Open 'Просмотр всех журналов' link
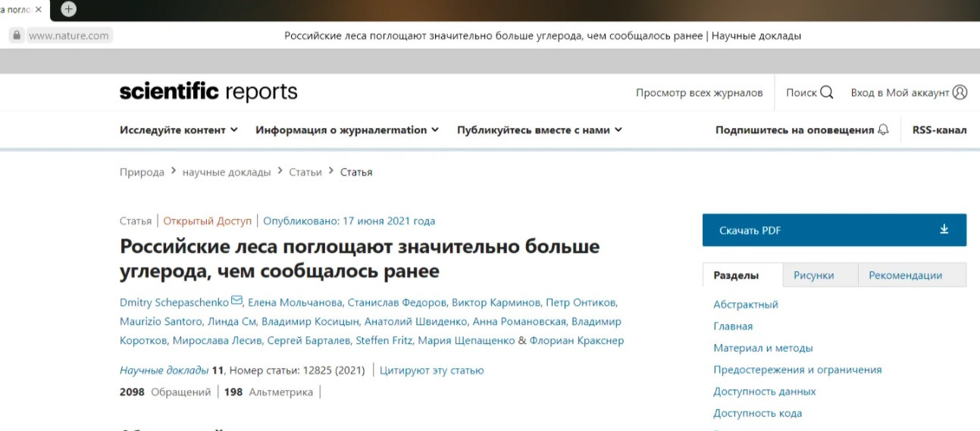 point(699,92)
